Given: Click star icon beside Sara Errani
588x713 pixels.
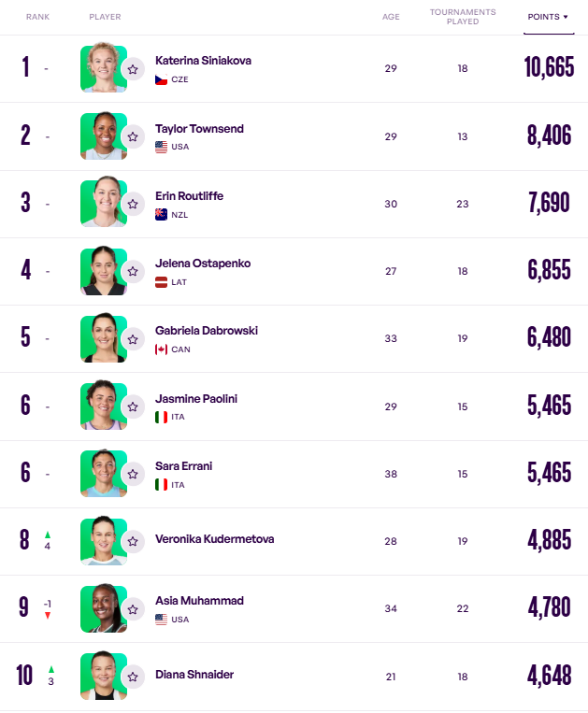Looking at the screenshot, I should pyautogui.click(x=133, y=473).
